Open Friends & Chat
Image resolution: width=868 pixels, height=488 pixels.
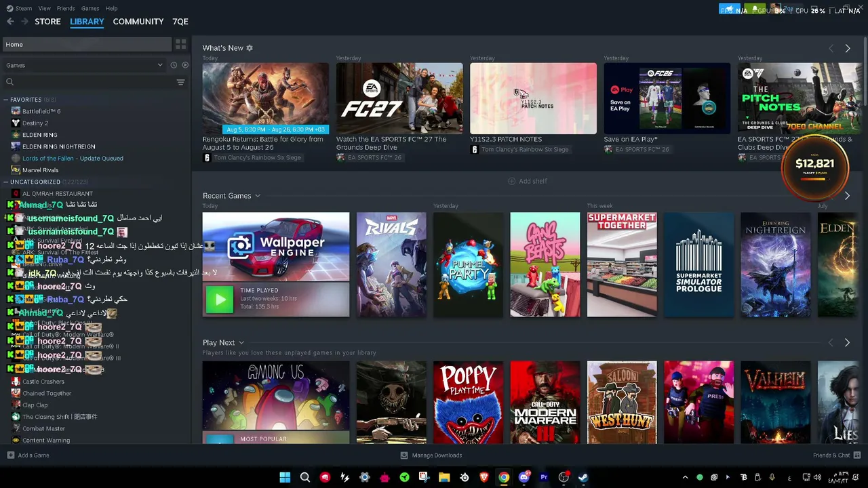[x=837, y=455]
